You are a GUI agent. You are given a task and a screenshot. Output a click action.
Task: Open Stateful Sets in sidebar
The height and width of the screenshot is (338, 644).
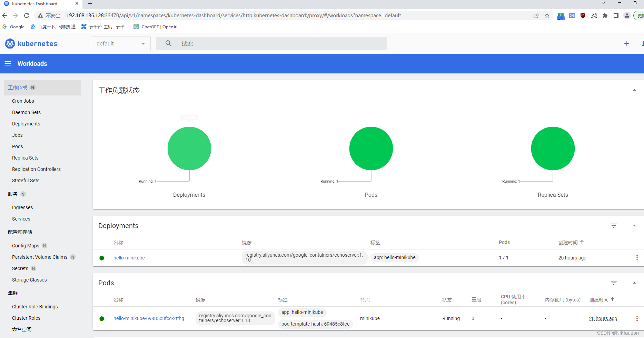26,181
